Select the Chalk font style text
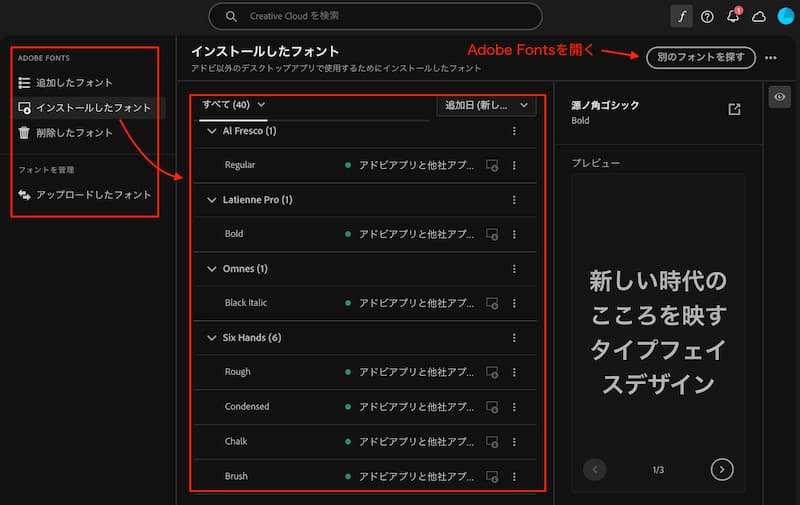 tap(236, 441)
